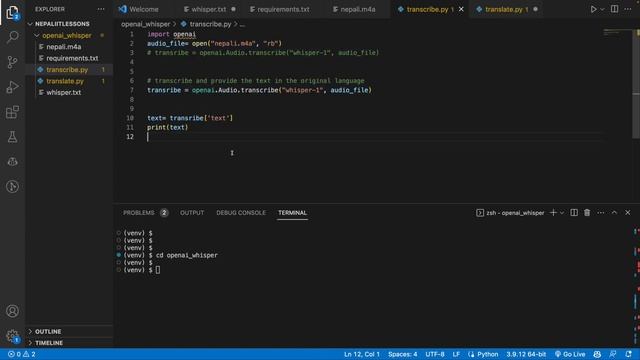Kill terminal with trash icon

[x=587, y=213]
